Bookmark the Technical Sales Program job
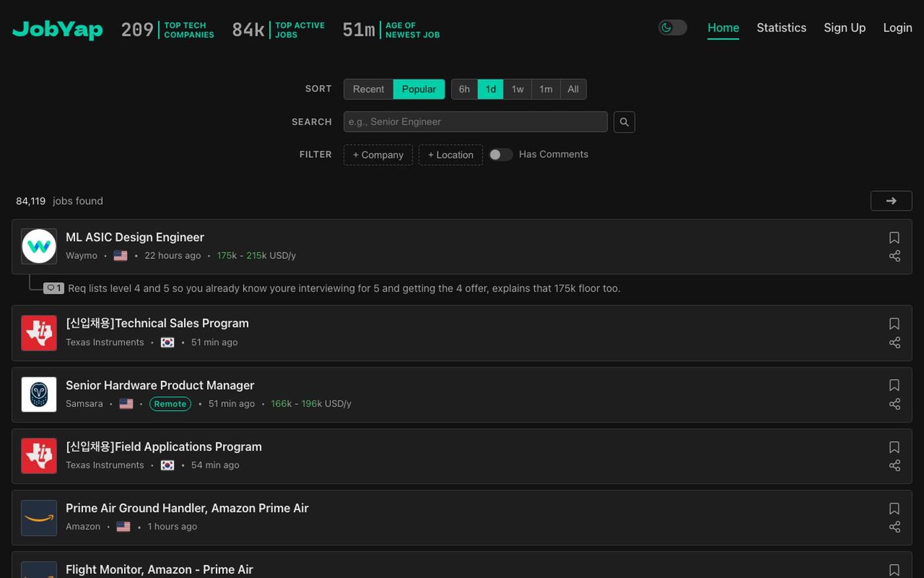 coord(894,324)
